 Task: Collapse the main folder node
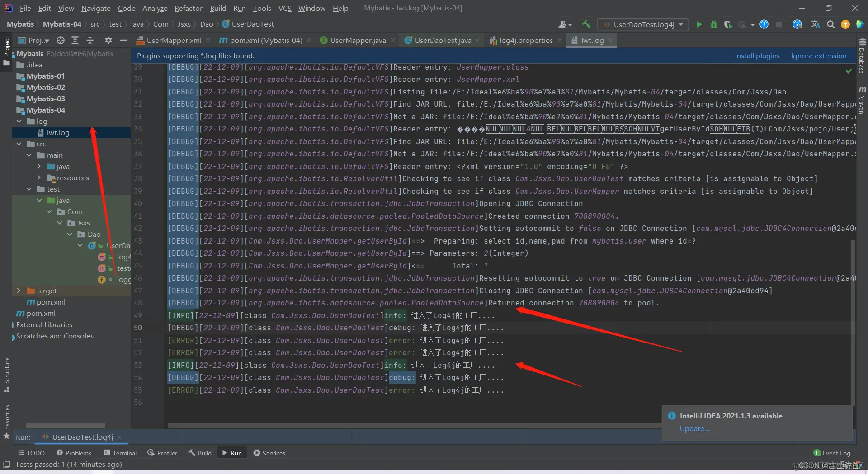coord(29,155)
